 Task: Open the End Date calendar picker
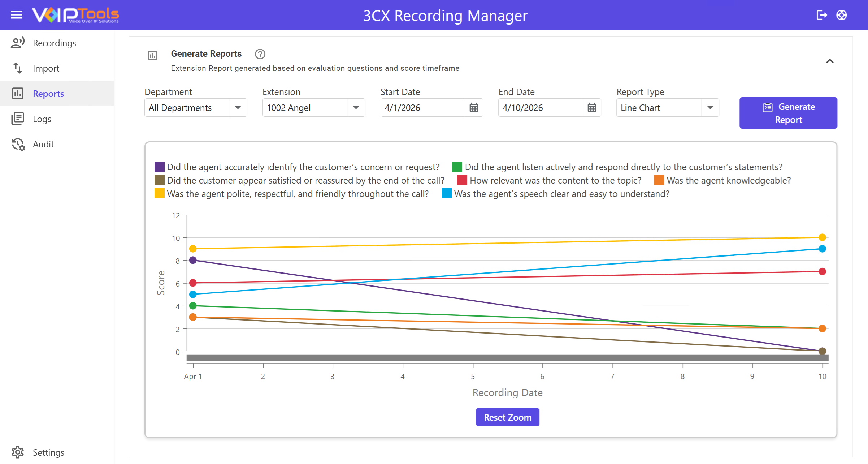[591, 108]
